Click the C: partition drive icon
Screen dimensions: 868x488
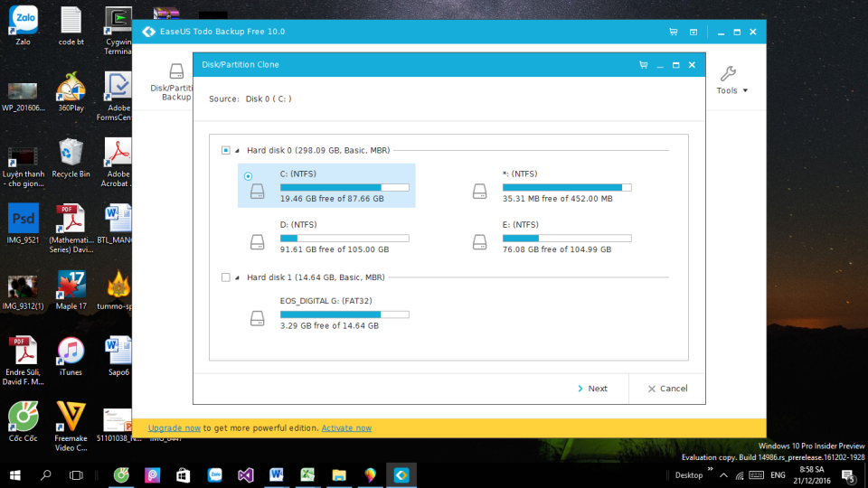click(258, 192)
